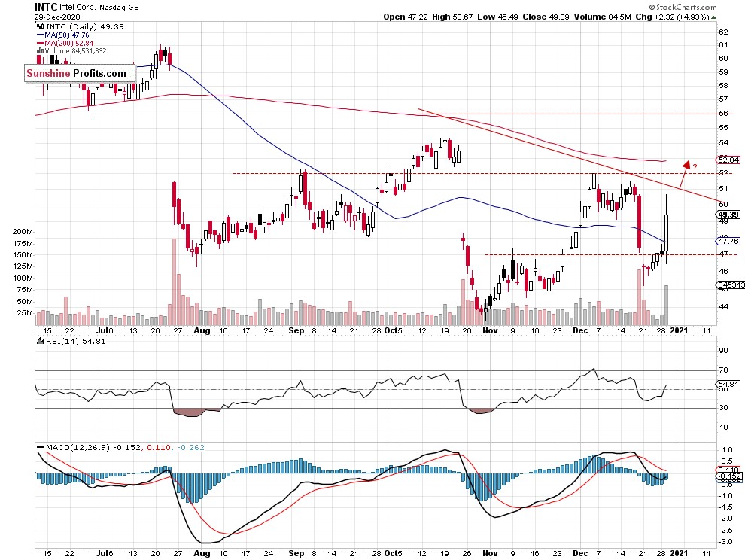Click the 54.81 RSI tag on right axis
Image resolution: width=745 pixels, height=560 pixels.
pos(728,384)
